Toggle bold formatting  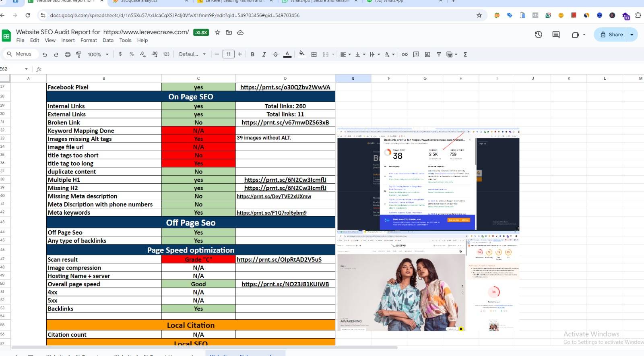252,54
